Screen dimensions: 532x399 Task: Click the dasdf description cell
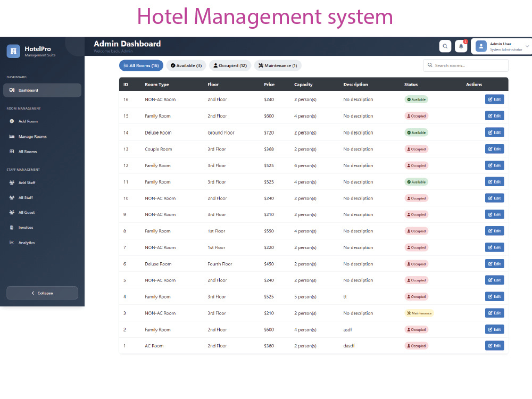[349, 346]
